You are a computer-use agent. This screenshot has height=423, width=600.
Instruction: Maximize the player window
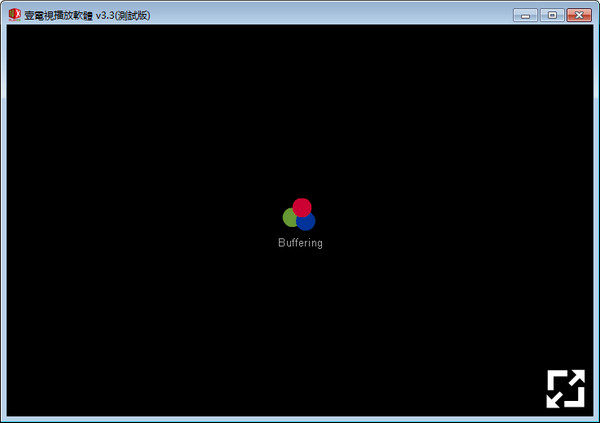click(x=552, y=15)
